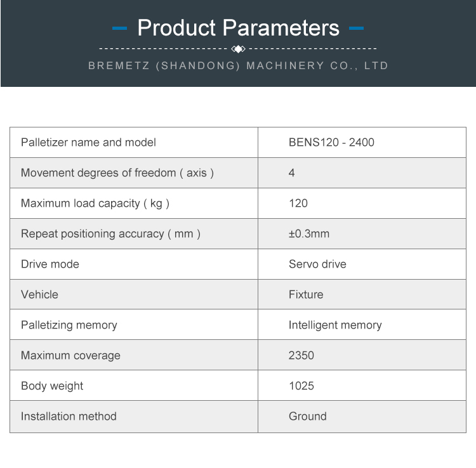The height and width of the screenshot is (468, 476).
Task: Click the diamond ornament under the title
Action: click(x=238, y=49)
